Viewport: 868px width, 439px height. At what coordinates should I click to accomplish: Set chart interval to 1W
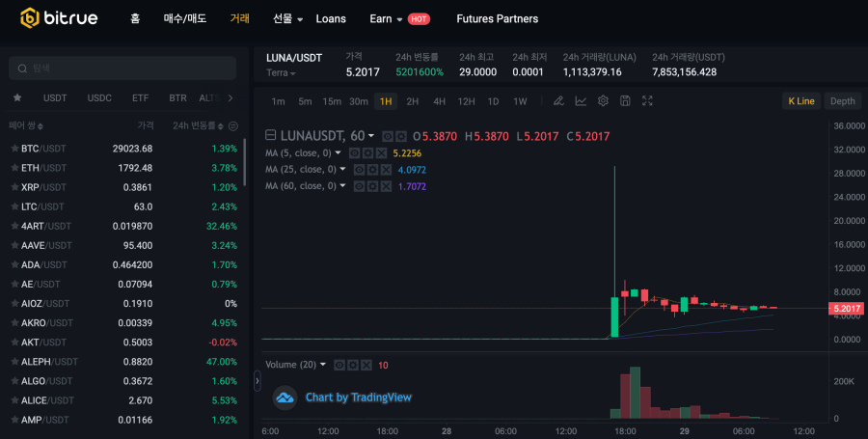point(520,101)
